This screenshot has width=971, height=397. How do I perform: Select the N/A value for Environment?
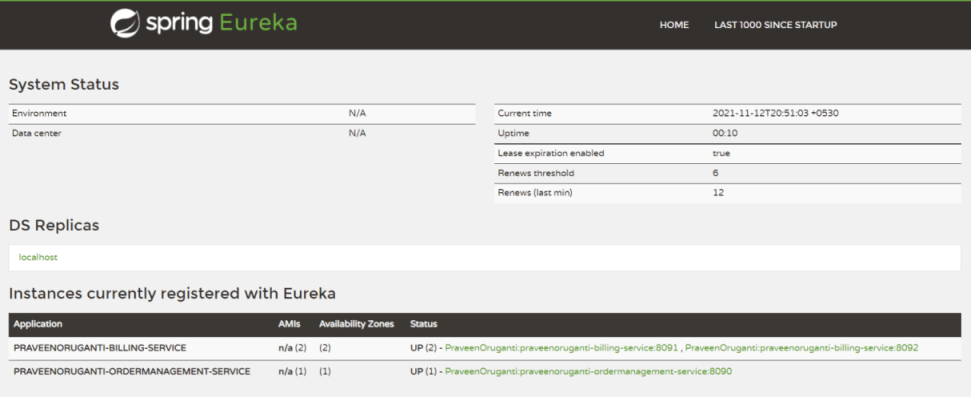357,113
